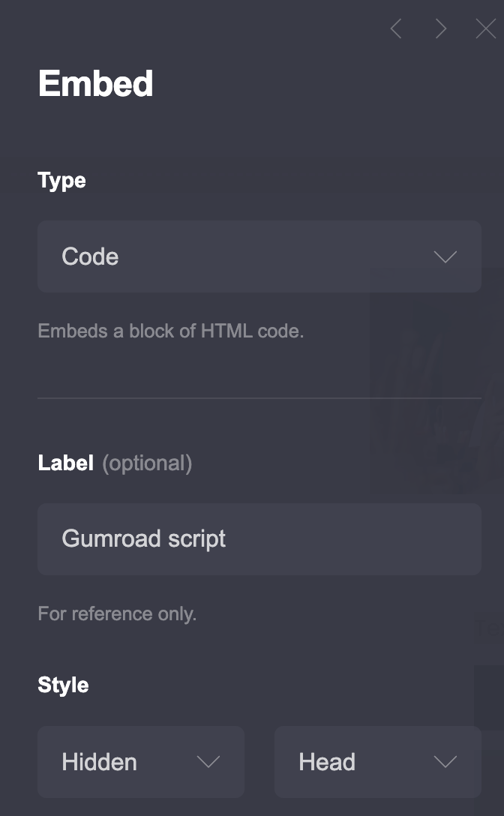Click the Label field heading

[x=66, y=463]
